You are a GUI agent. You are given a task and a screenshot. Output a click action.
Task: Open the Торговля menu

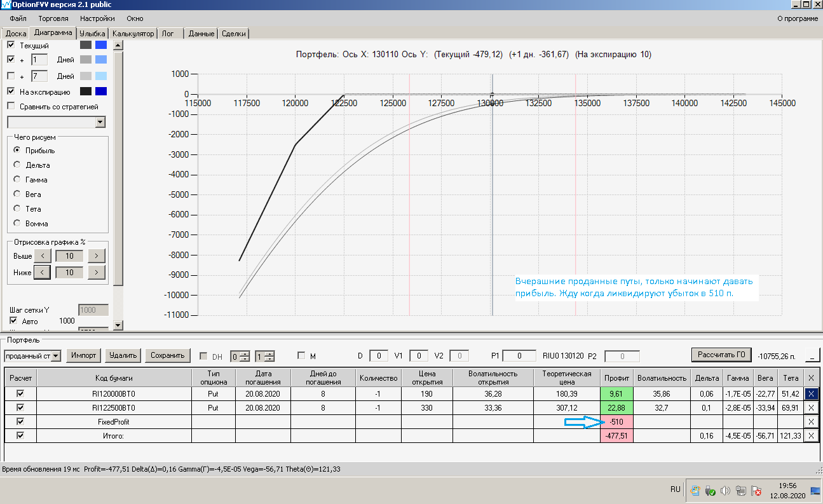pos(53,18)
